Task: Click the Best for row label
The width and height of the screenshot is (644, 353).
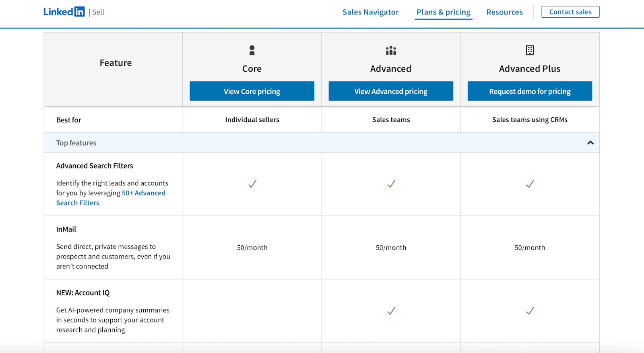Action: 69,120
